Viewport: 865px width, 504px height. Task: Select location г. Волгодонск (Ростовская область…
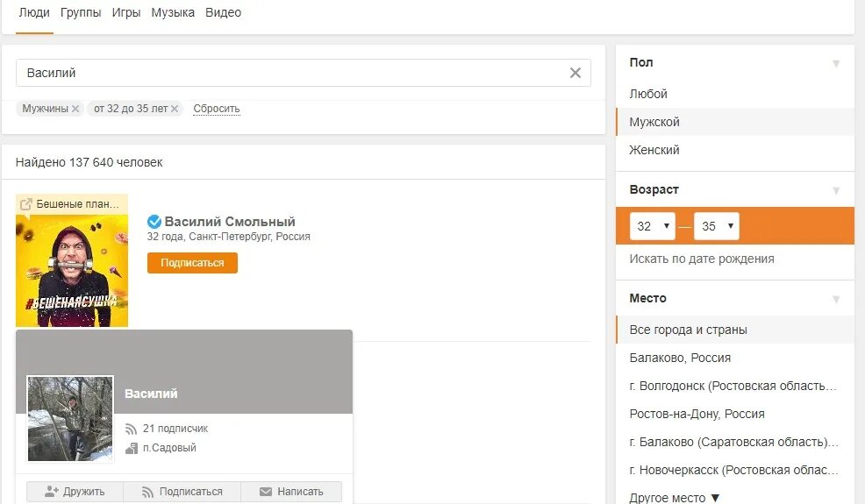click(735, 386)
